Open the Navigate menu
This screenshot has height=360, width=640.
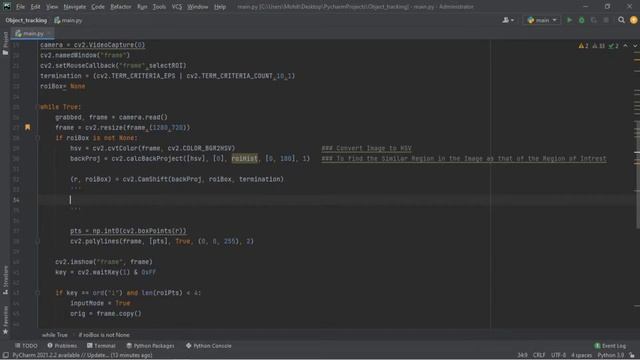point(75,7)
